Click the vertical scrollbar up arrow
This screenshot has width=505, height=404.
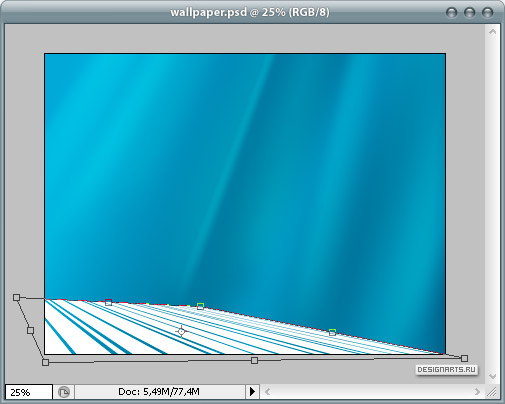(x=493, y=32)
